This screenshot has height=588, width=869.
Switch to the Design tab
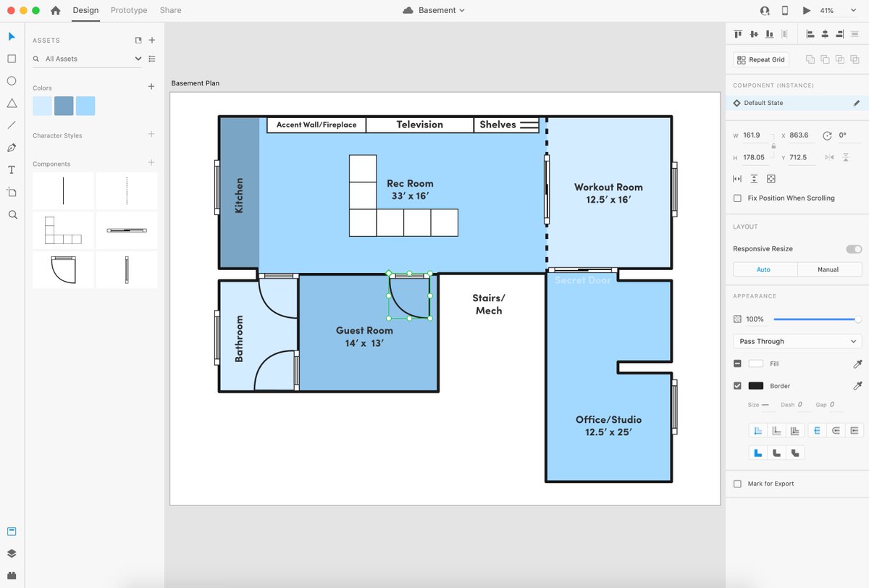(85, 11)
